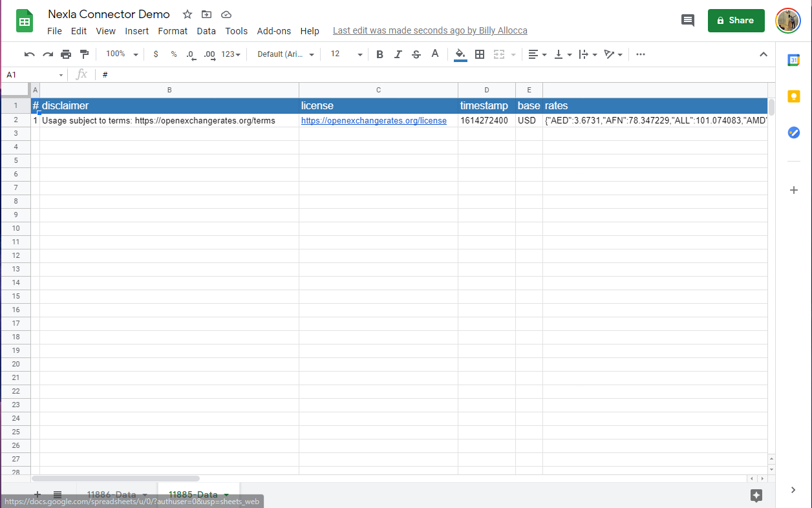812x508 pixels.
Task: Select the timestamp header cell
Action: pyautogui.click(x=487, y=105)
